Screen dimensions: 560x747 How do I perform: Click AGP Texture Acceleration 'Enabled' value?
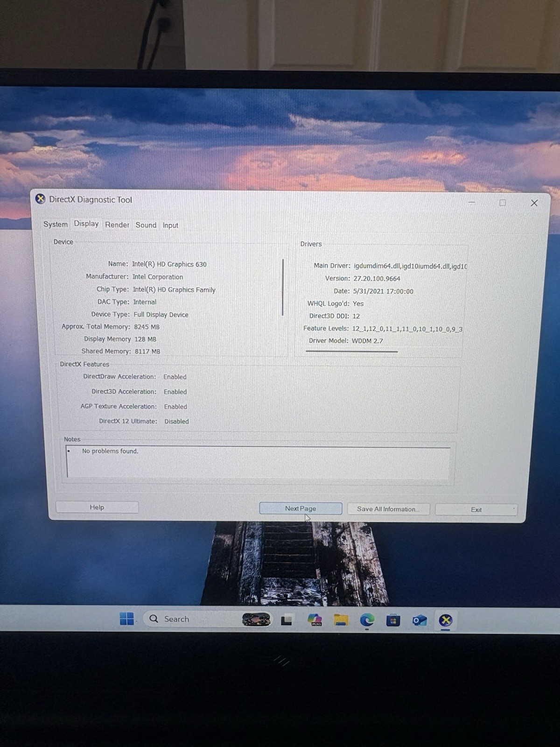click(175, 407)
